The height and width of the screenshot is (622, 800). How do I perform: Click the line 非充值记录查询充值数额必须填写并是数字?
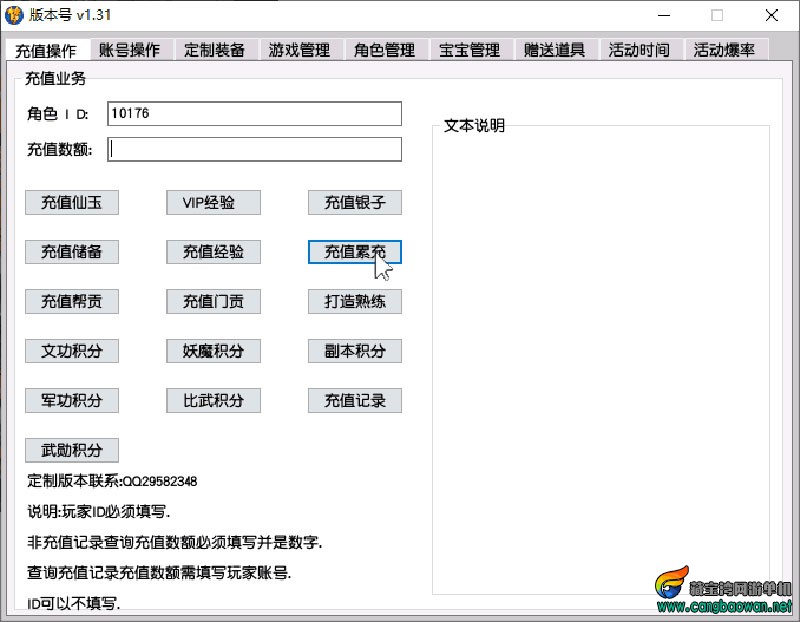174,542
